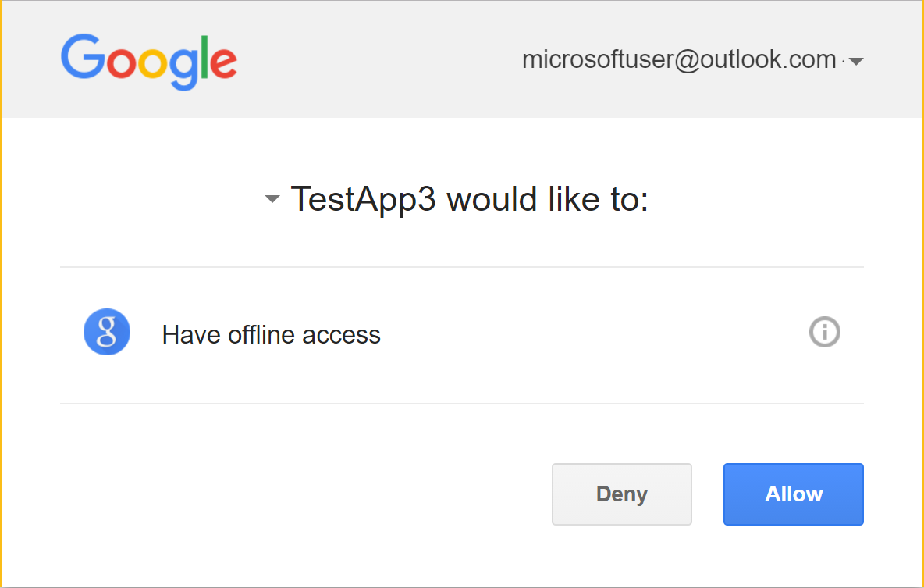The width and height of the screenshot is (924, 588).
Task: Click the round blue g permission badge
Action: pos(107,332)
